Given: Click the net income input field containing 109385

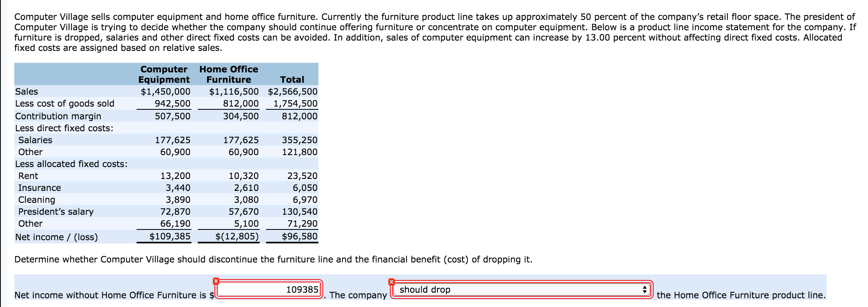Looking at the screenshot, I should click(270, 290).
